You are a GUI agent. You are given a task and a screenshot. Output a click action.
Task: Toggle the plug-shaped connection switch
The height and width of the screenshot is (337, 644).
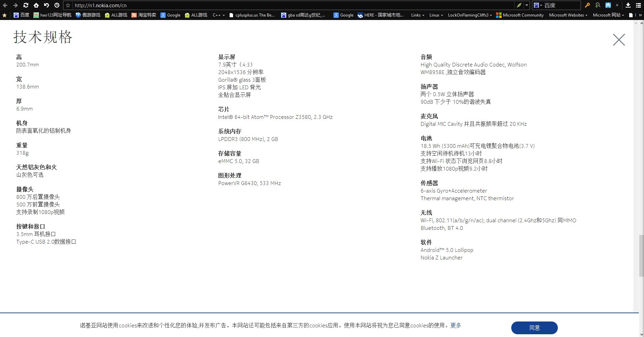[519, 5]
